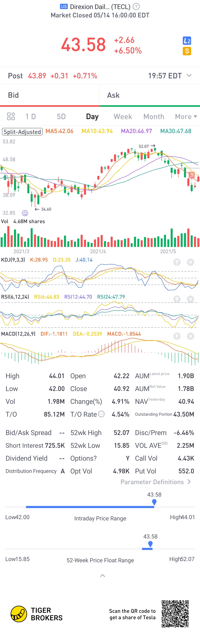Tap the main price 43.58

pos(83,45)
